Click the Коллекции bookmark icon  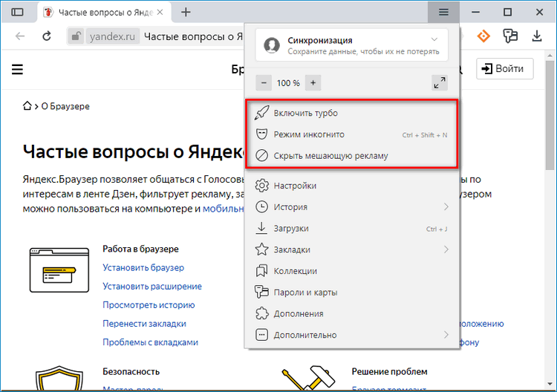(262, 271)
